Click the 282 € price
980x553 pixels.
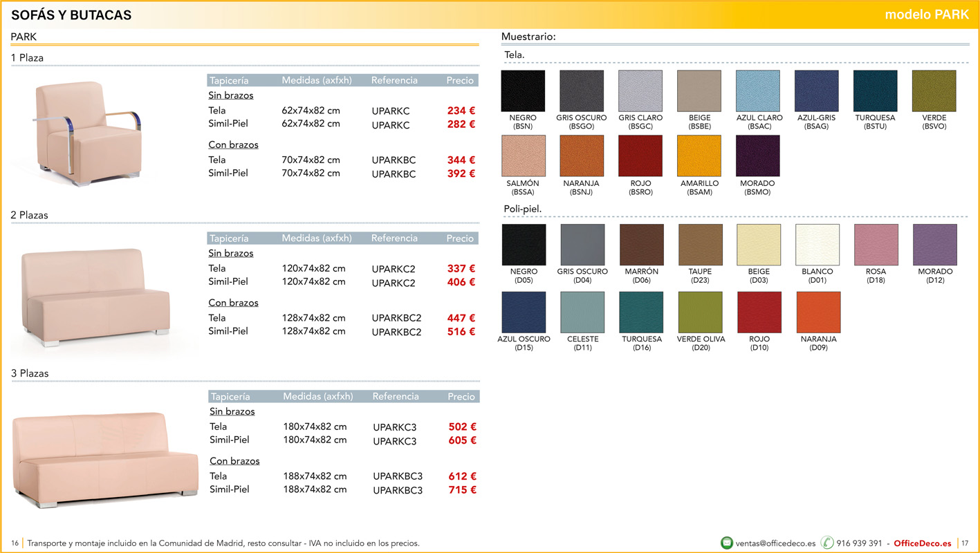coord(461,124)
